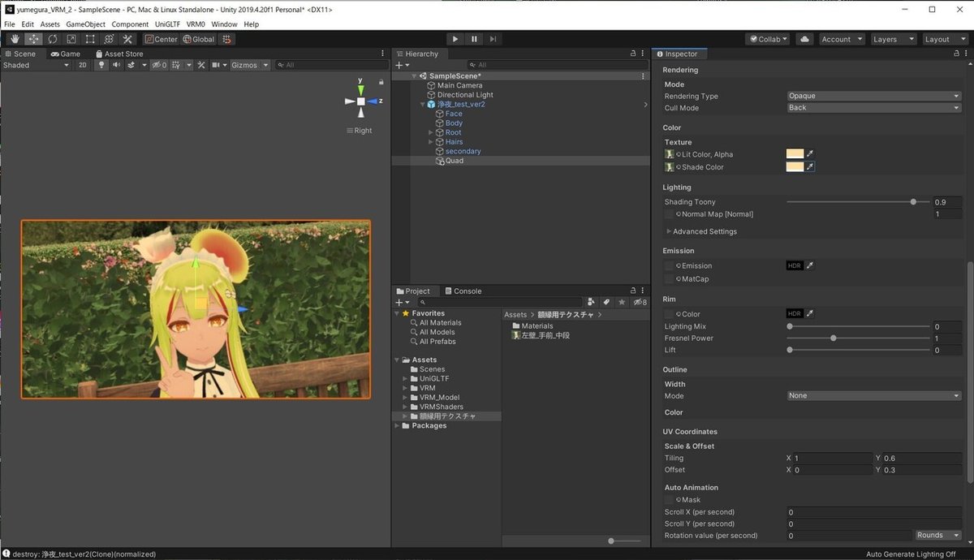Toggle scene audio speaker icon

pyautogui.click(x=116, y=65)
